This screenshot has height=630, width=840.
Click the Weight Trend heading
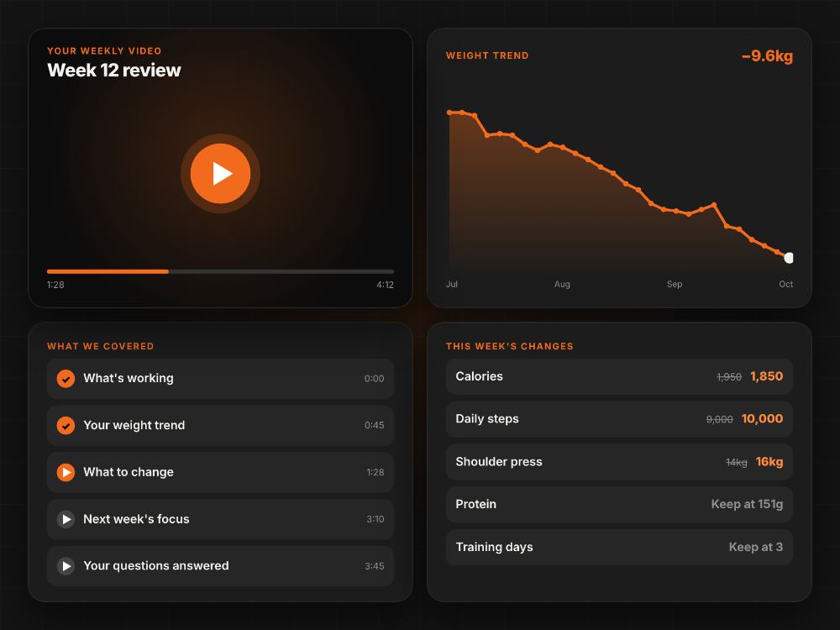(x=487, y=55)
